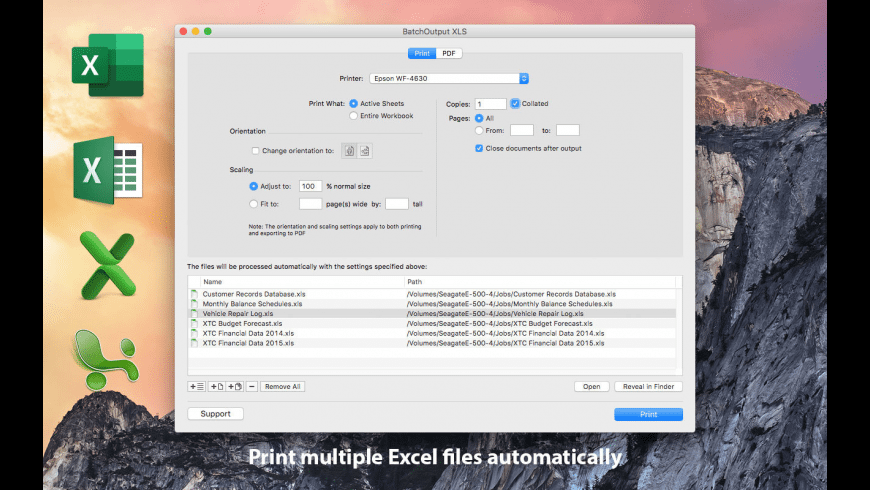
Task: Click file icon beside XTC Financial Data 2015.xls
Action: pyautogui.click(x=194, y=343)
